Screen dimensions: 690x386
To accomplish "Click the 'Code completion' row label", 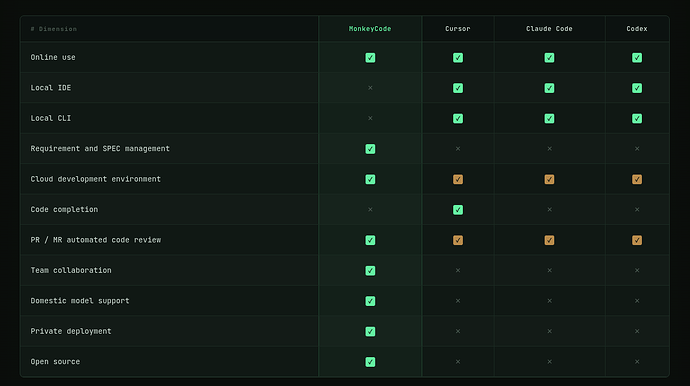I will click(64, 210).
